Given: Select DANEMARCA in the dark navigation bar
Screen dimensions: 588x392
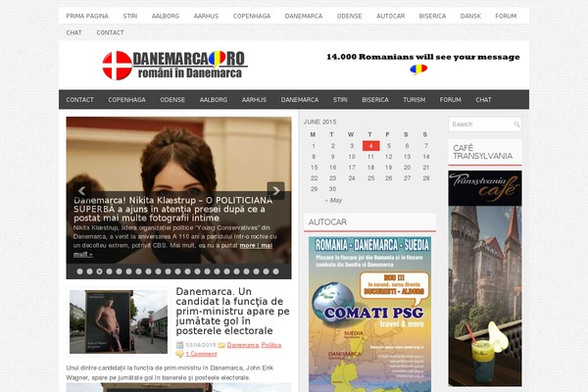Looking at the screenshot, I should 300,100.
